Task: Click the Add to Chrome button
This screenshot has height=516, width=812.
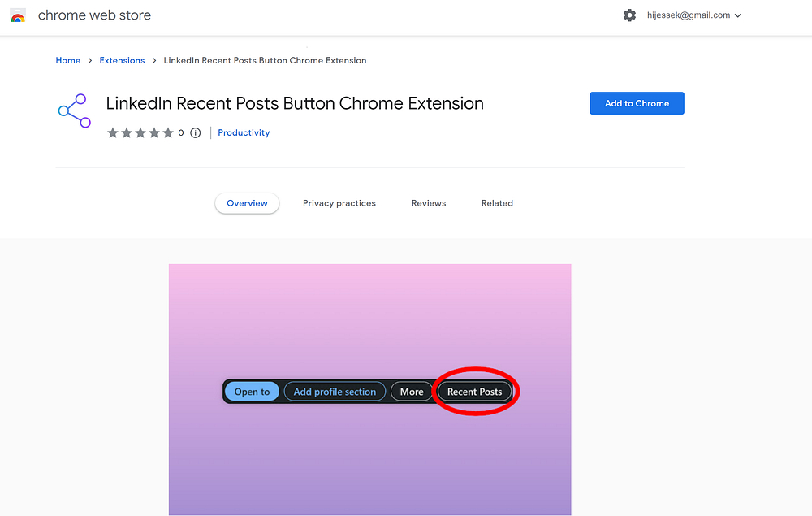Action: pyautogui.click(x=637, y=103)
